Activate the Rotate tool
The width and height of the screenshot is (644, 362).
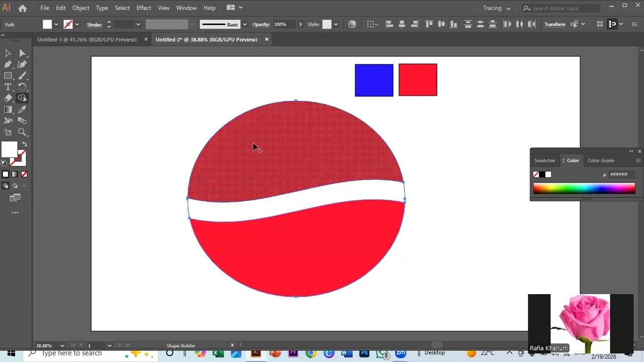pos(22,87)
